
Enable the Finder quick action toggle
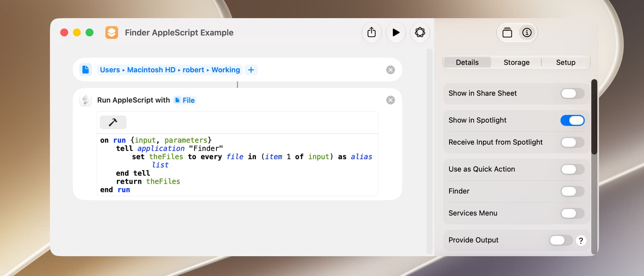(573, 191)
